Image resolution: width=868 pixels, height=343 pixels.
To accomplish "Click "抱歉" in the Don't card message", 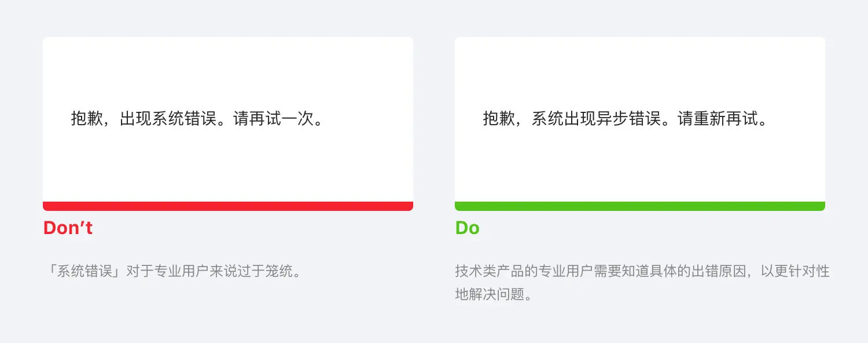I will point(87,119).
